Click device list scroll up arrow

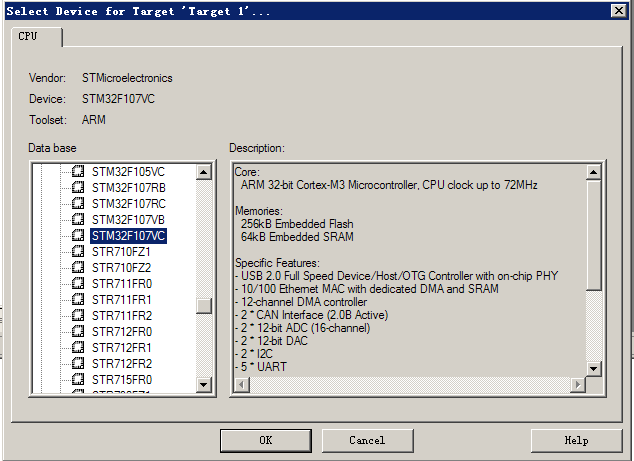[204, 172]
